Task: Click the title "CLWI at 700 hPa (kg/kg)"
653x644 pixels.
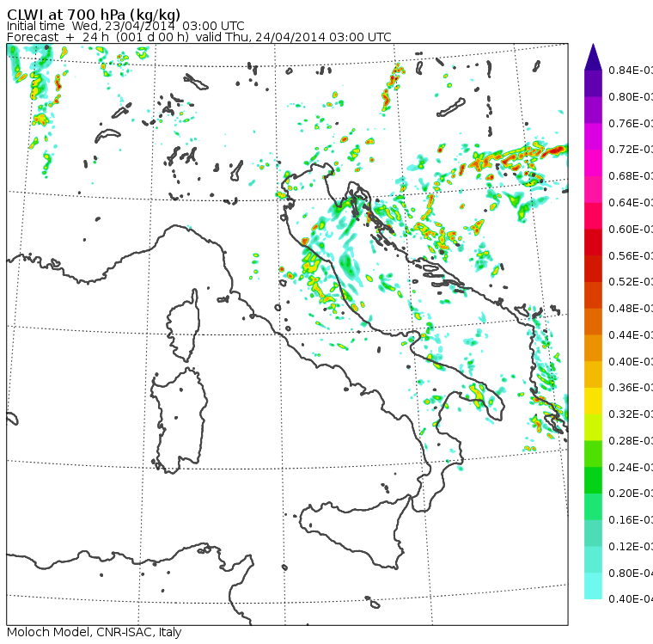Action: pos(94,15)
